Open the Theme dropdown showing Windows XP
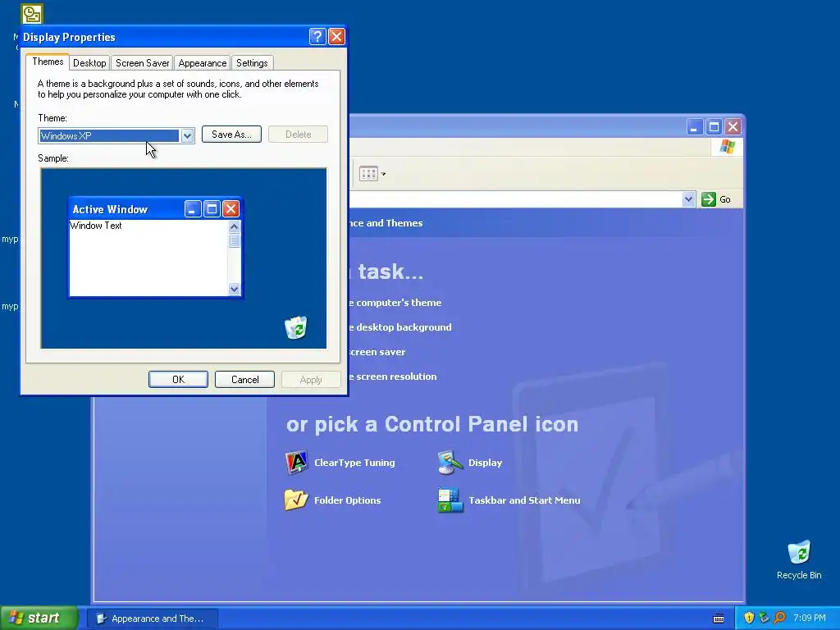This screenshot has height=630, width=840. (187, 135)
